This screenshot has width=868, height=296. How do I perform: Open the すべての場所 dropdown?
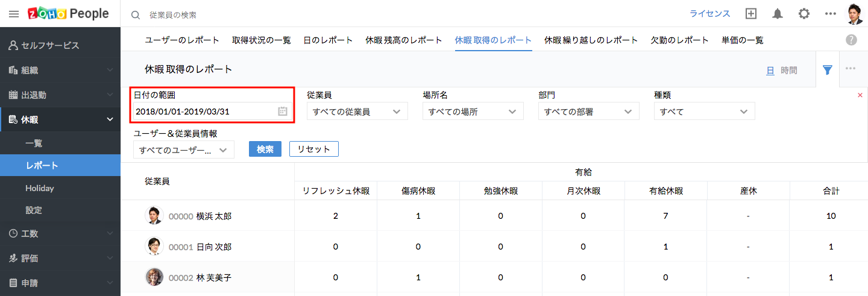(473, 112)
